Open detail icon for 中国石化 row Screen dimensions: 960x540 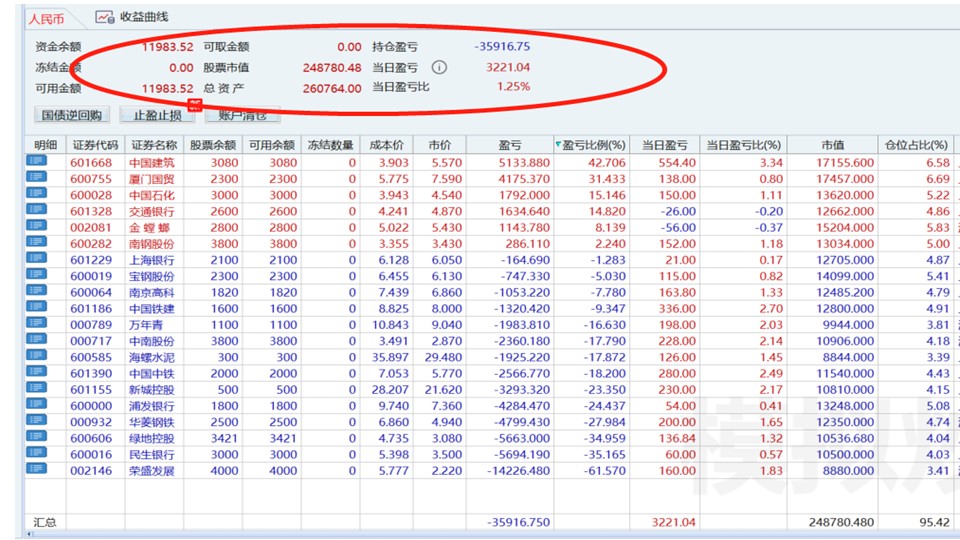coord(36,193)
